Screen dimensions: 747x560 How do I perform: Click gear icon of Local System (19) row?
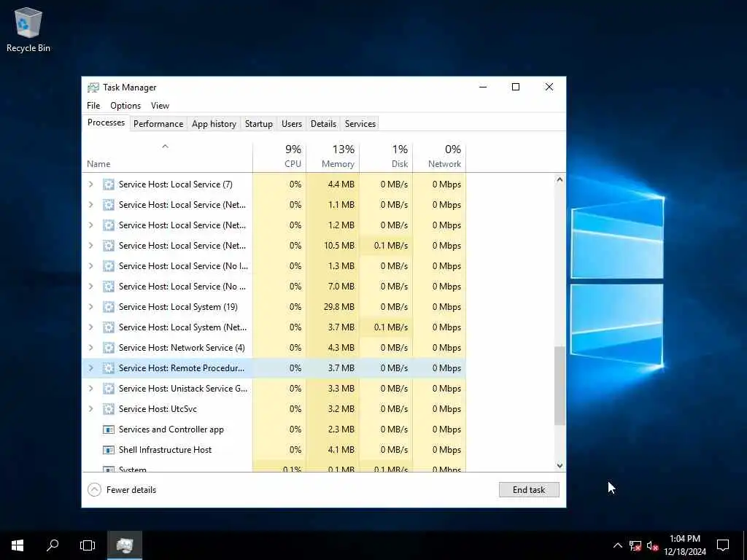point(109,307)
